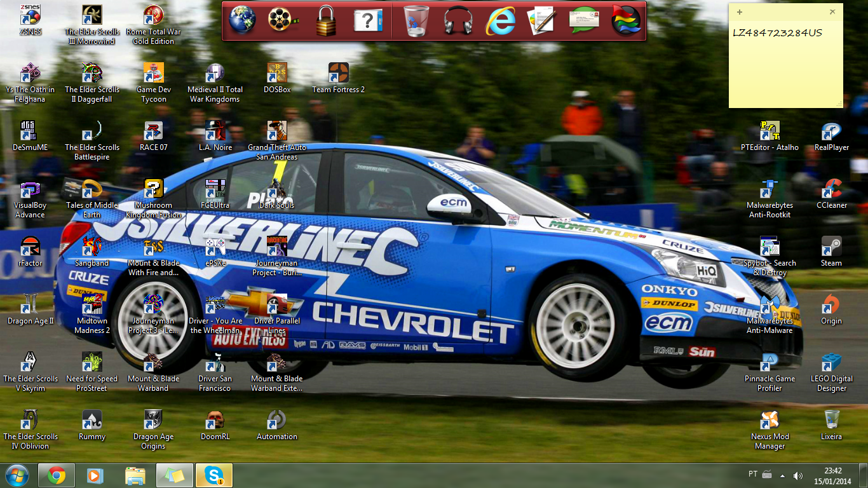Screen dimensions: 868x488
Task: Open Team Fortress 2 shortcut
Action: click(x=338, y=78)
